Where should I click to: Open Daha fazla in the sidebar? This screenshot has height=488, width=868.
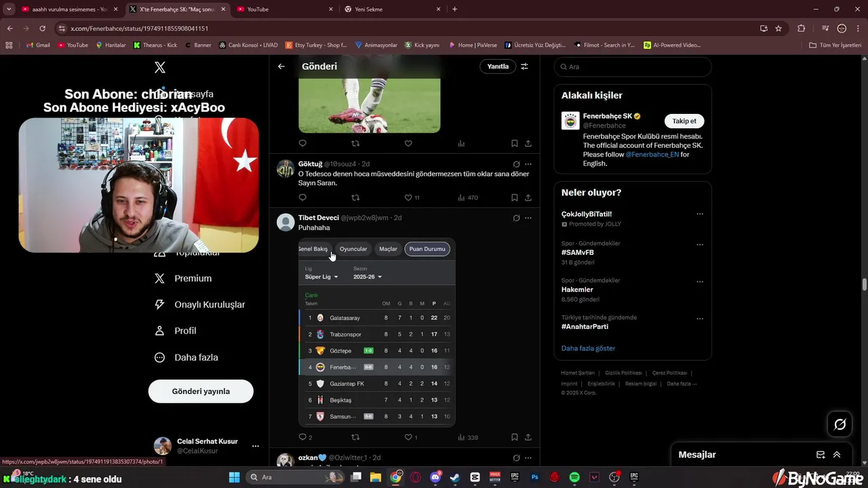point(186,357)
